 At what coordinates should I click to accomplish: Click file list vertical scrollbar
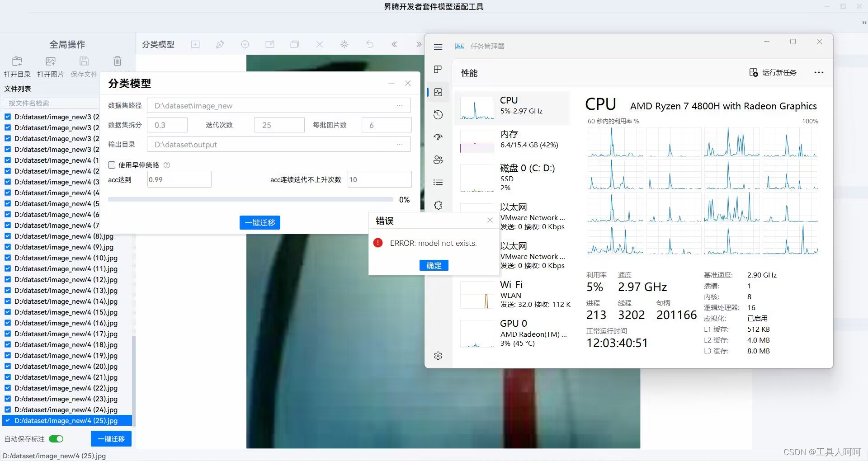click(x=133, y=381)
